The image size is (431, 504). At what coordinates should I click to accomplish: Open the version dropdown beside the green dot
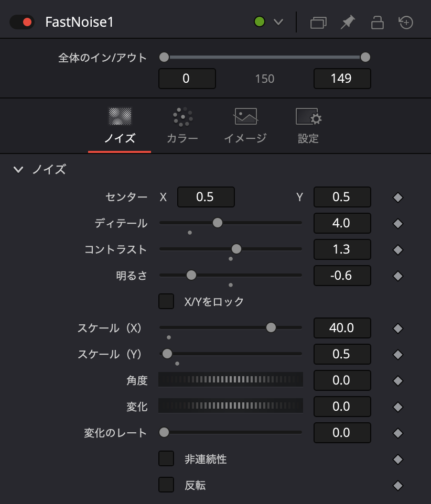coord(278,22)
